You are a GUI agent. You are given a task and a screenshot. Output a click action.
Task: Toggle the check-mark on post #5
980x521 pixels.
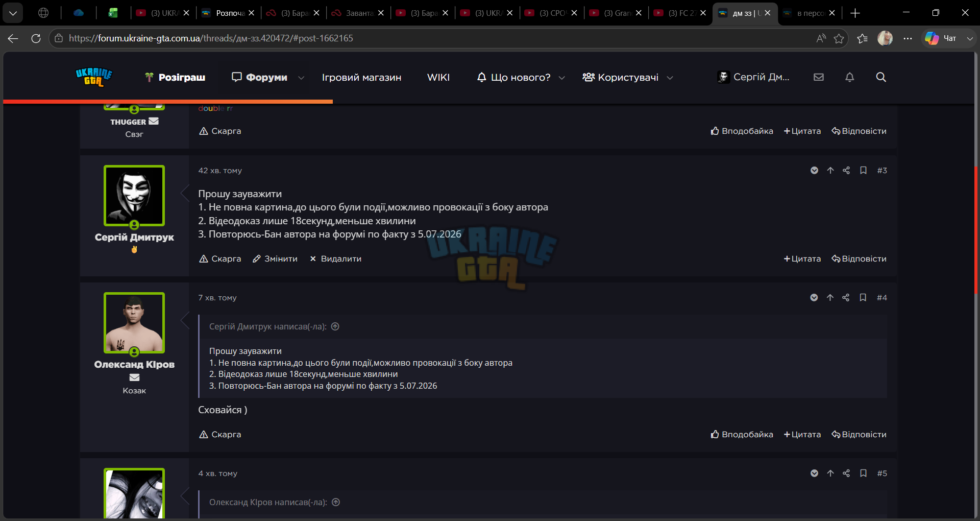click(814, 473)
